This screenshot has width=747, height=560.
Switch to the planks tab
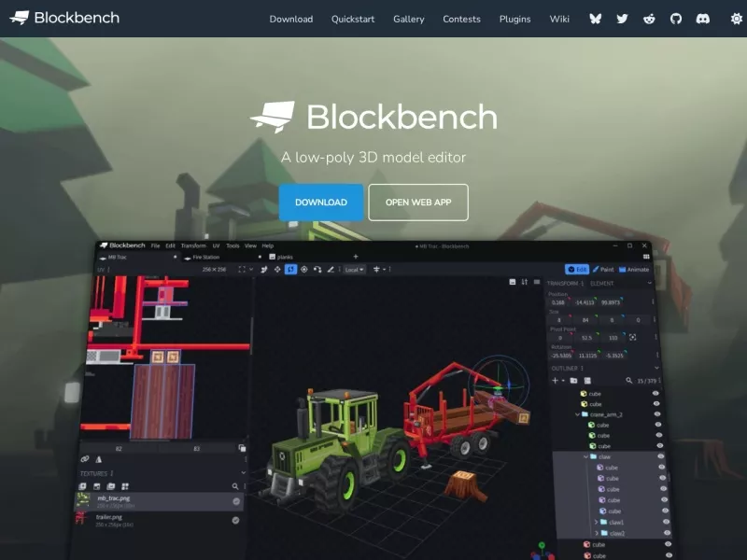click(x=285, y=258)
